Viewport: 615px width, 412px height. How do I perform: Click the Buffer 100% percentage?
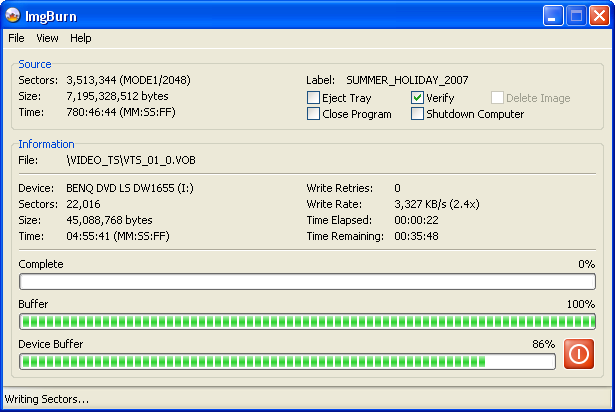click(x=581, y=304)
